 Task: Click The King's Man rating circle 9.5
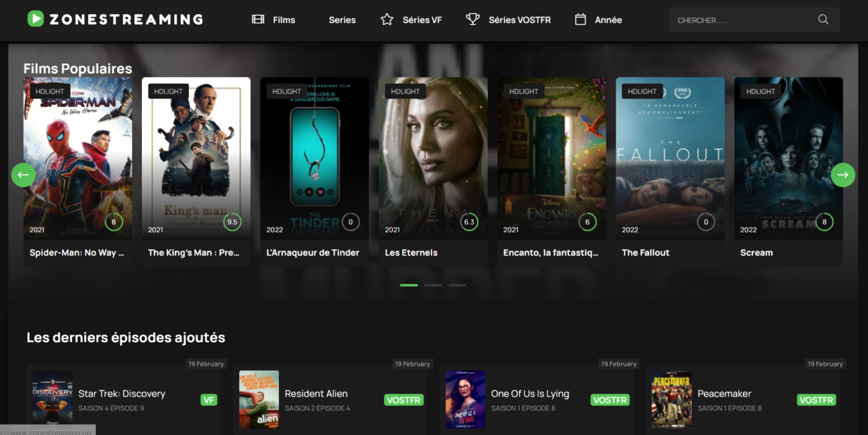point(232,222)
